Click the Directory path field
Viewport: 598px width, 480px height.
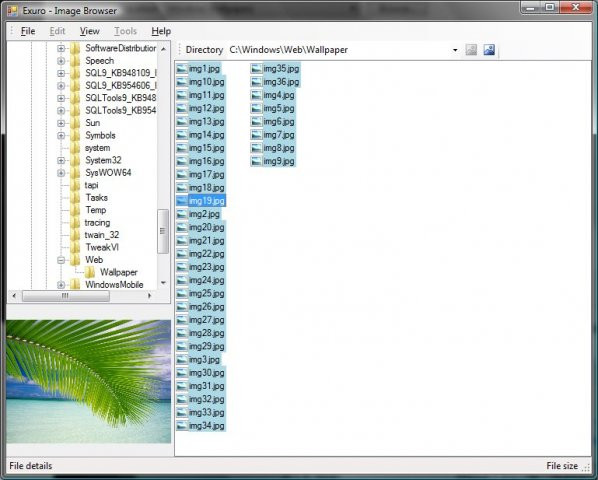click(343, 50)
